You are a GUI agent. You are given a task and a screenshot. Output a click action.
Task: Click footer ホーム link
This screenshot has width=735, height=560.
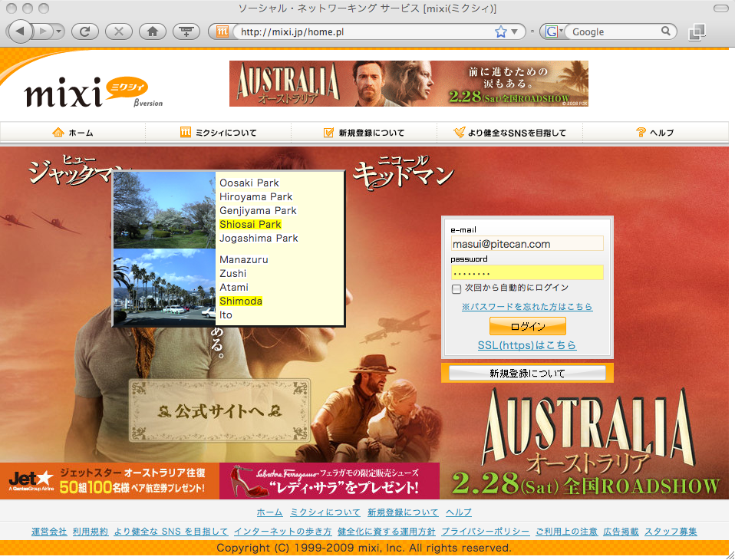click(269, 512)
